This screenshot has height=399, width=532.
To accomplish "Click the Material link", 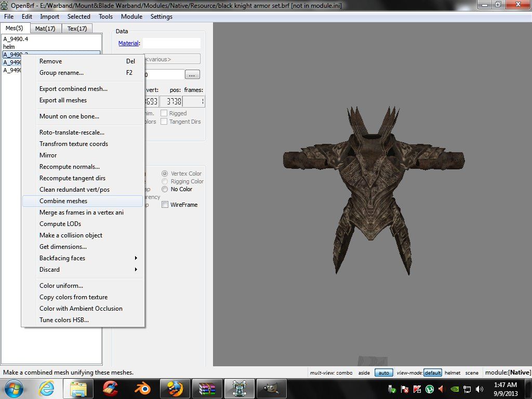I will point(128,43).
